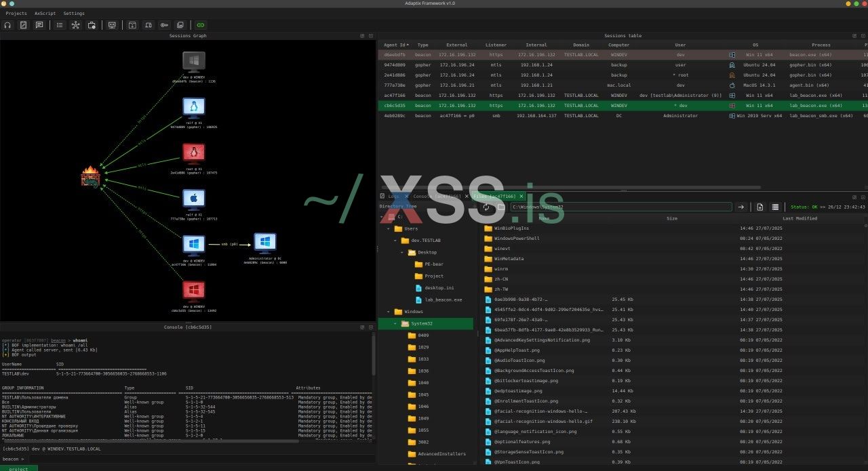
Task: Sort files by Size header
Action: [672, 218]
